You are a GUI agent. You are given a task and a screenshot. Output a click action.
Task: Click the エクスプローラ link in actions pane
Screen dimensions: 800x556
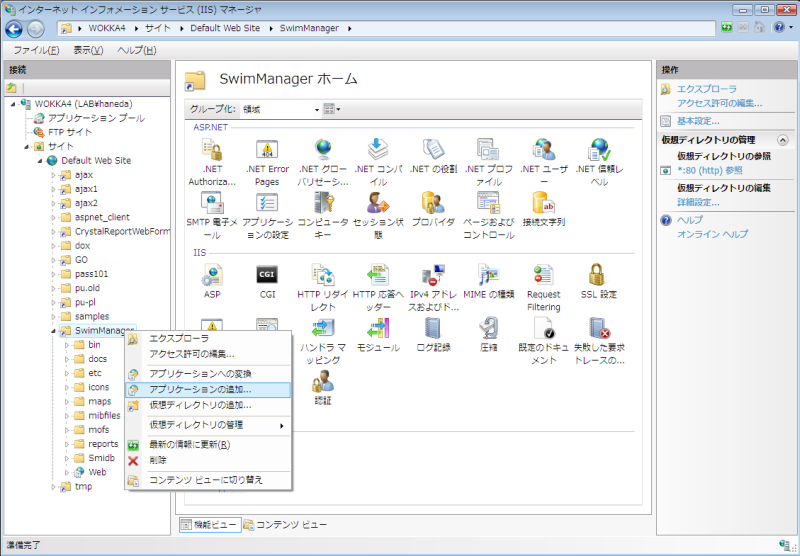coord(707,89)
